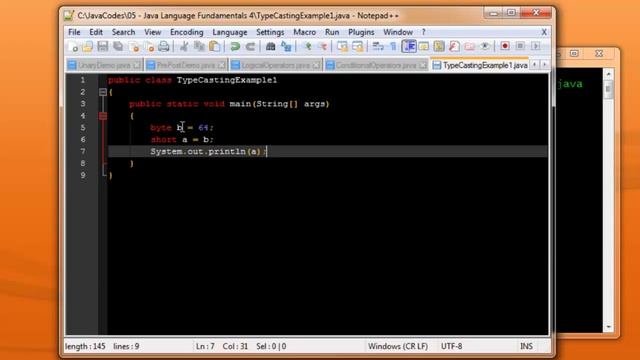
Task: Click the Windows (CR LF) status entry
Action: point(398,346)
